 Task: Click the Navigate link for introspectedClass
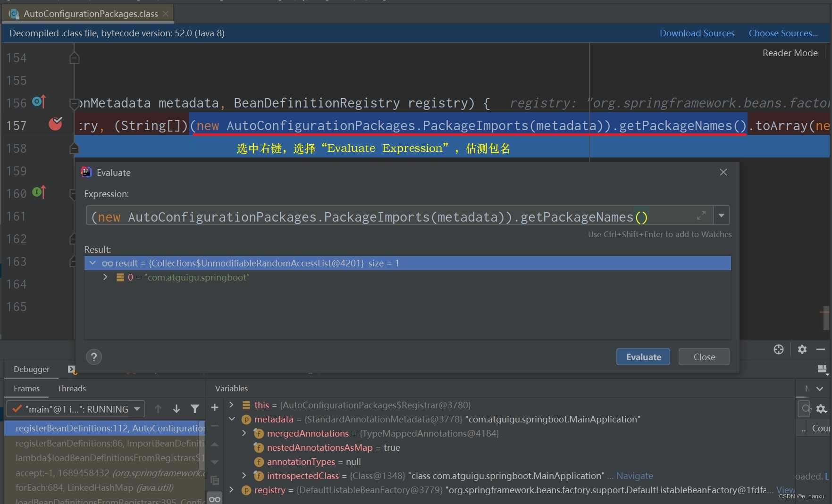click(x=635, y=476)
